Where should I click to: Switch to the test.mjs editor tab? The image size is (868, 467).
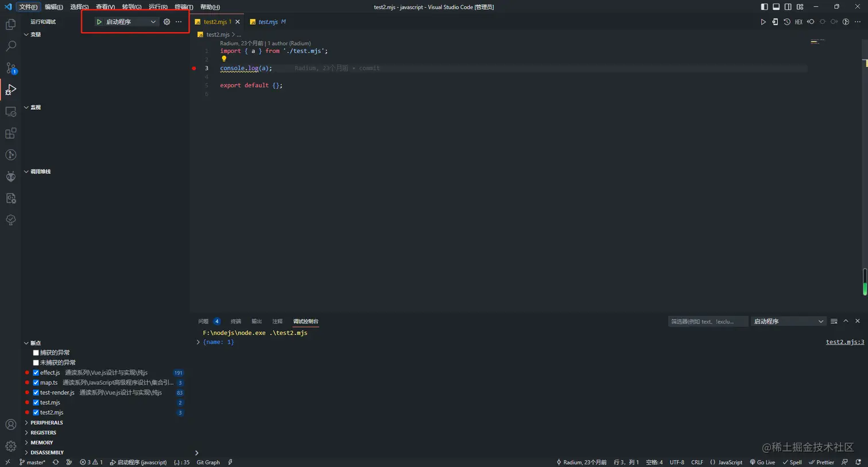(268, 22)
